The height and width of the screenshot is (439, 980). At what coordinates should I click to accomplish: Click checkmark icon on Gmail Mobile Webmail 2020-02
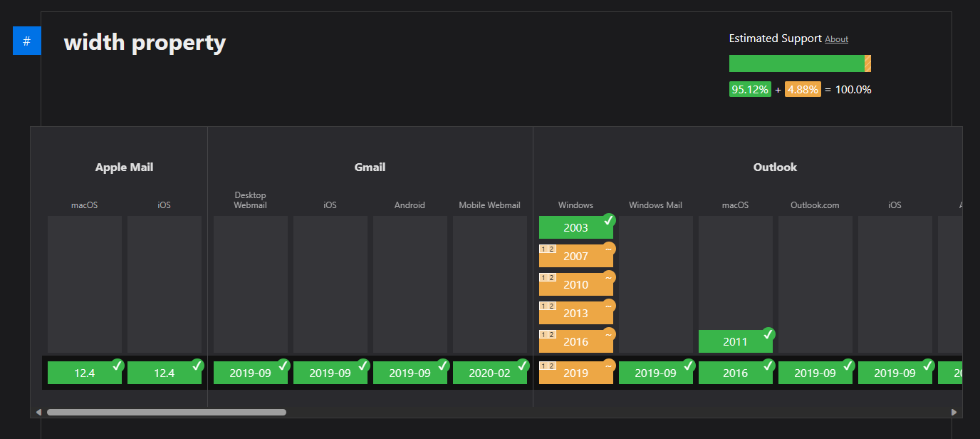pyautogui.click(x=523, y=366)
